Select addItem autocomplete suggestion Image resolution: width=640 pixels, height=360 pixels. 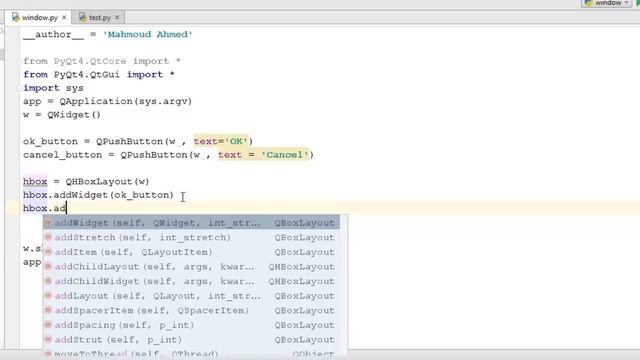(191, 252)
